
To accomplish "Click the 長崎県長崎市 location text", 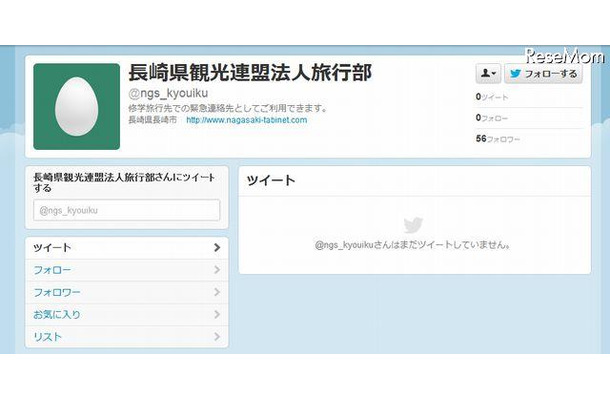I will [152, 120].
